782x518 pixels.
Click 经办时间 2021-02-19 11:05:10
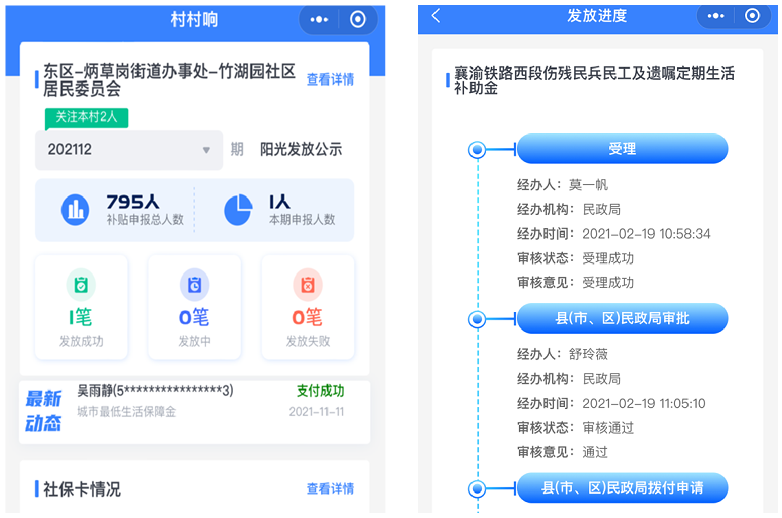611,403
